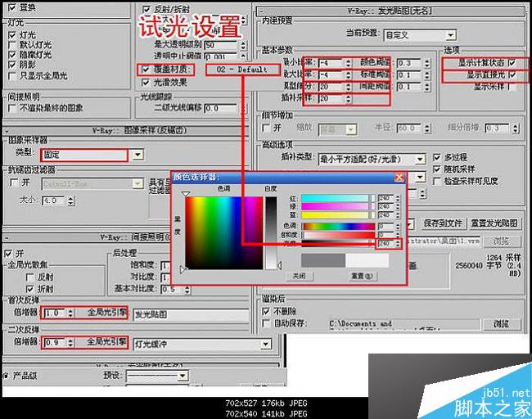Image resolution: width=532 pixels, height=419 pixels.
Task: Click the 二次反弹 倍增器 0.9 field
Action: point(55,343)
